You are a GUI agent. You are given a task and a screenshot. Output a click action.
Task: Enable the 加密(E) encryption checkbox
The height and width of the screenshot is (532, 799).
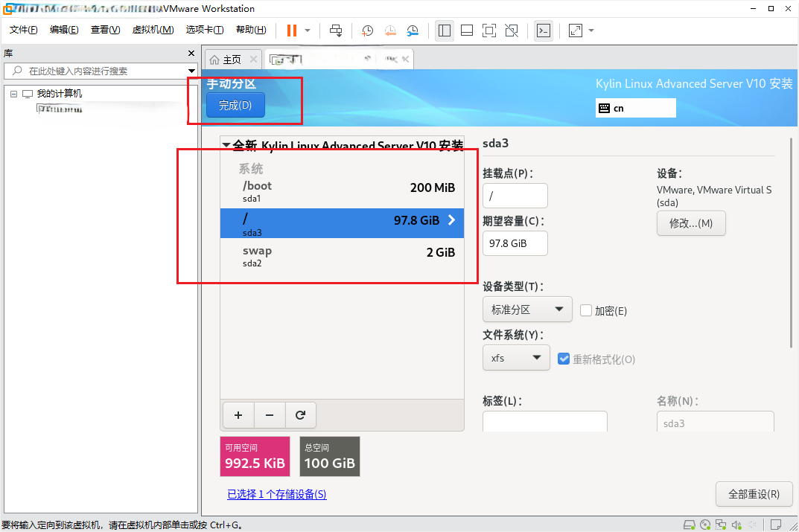586,310
